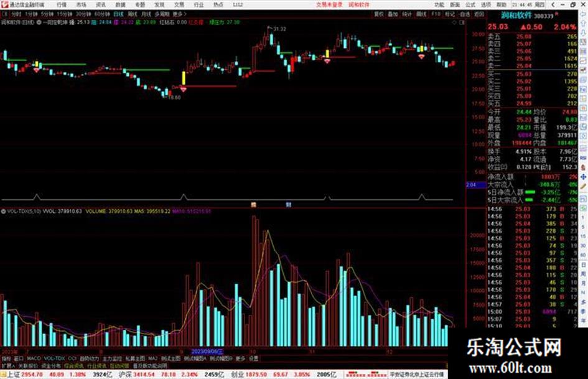Click the 卖五 sell order row
Screen dimensions: 588x379
tap(533, 36)
